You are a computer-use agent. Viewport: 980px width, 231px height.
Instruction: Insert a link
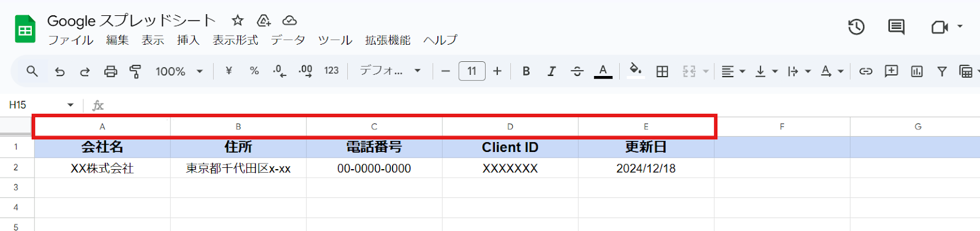tap(865, 72)
